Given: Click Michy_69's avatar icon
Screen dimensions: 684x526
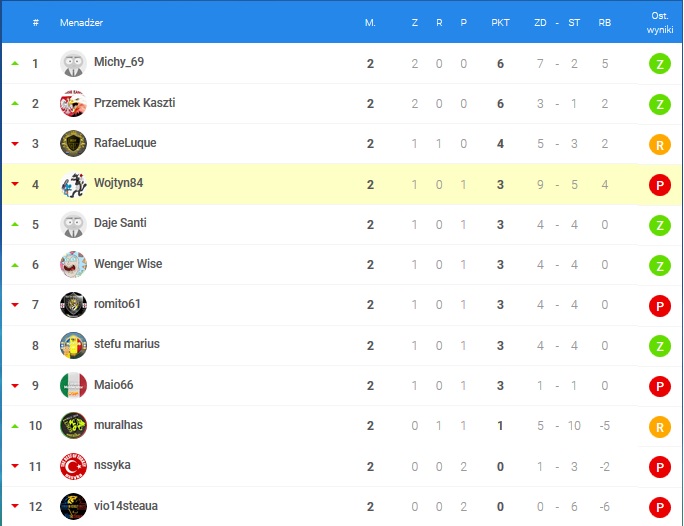Looking at the screenshot, I should click(x=73, y=63).
